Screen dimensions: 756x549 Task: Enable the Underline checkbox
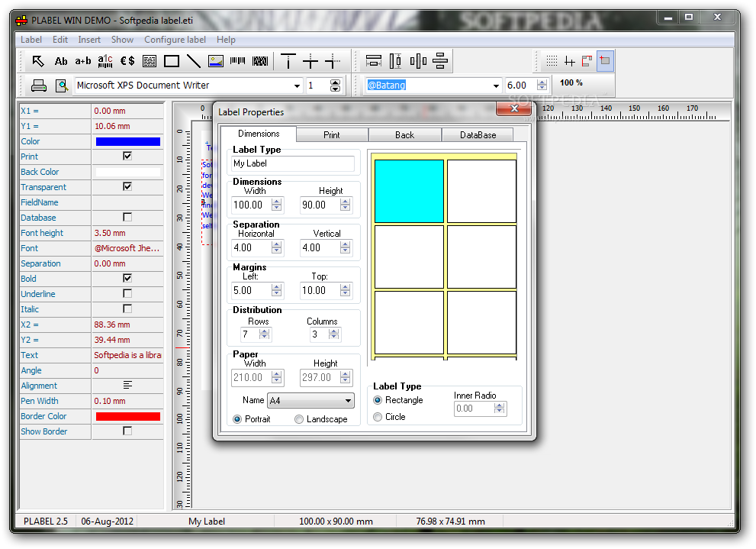[x=127, y=293]
